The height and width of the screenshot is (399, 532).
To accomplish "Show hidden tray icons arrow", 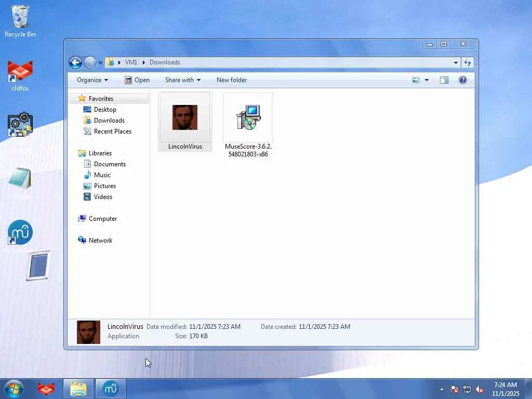I will pos(442,389).
